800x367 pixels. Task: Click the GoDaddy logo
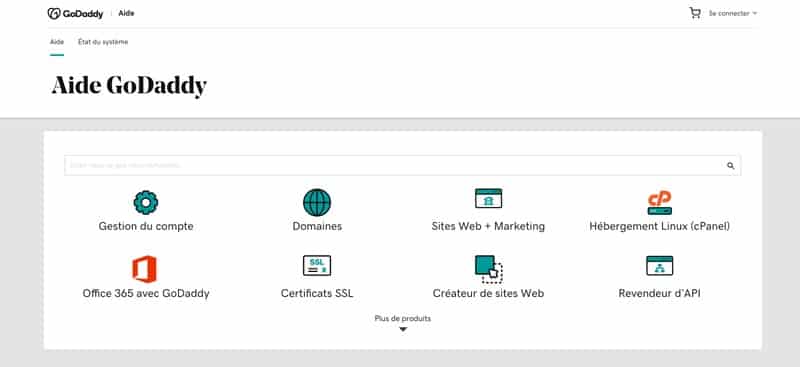click(75, 14)
